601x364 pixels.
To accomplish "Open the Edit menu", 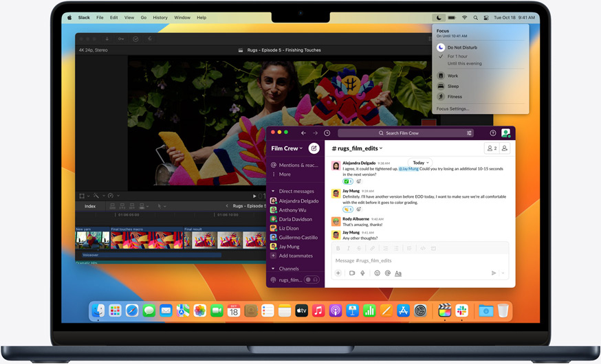I will [114, 18].
